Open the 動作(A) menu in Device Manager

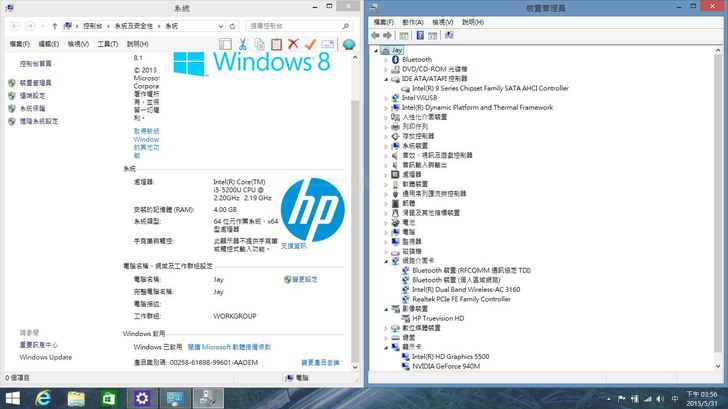pos(413,21)
